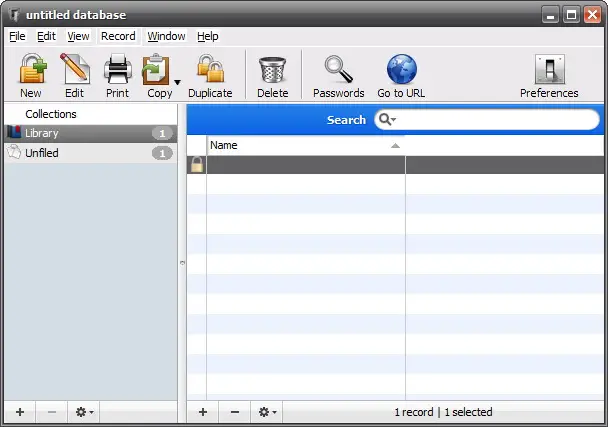Select the Unfiled collection

91,153
